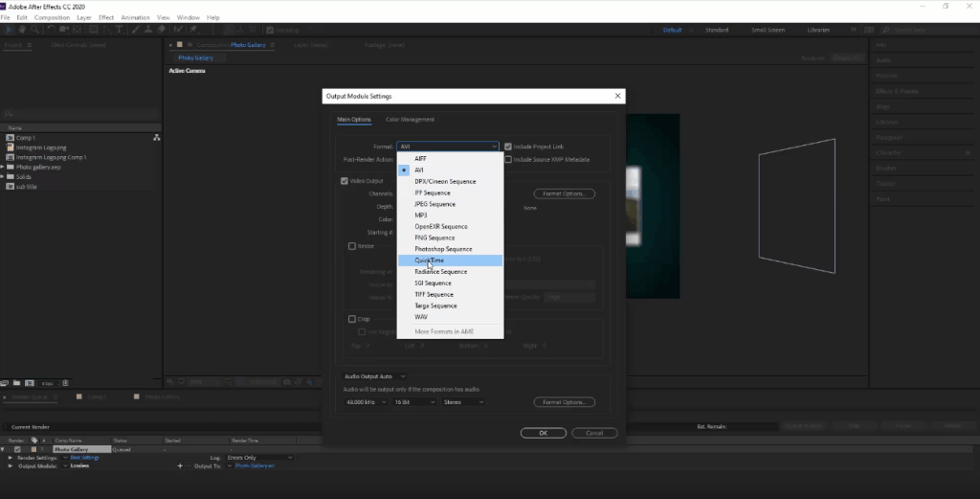Click the video Format Options button
980x499 pixels.
point(565,193)
